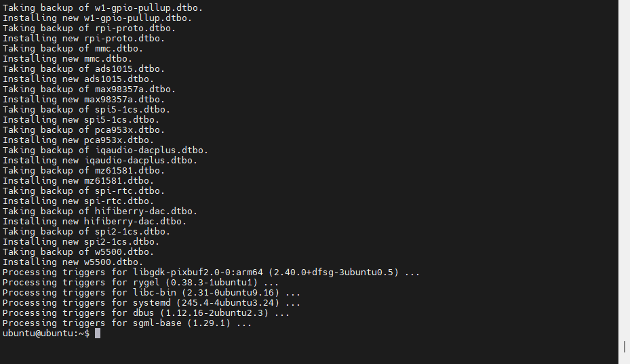The height and width of the screenshot is (364, 630).
Task: Click the "Taking backup of max98357a.dtbo." line
Action: pos(89,89)
